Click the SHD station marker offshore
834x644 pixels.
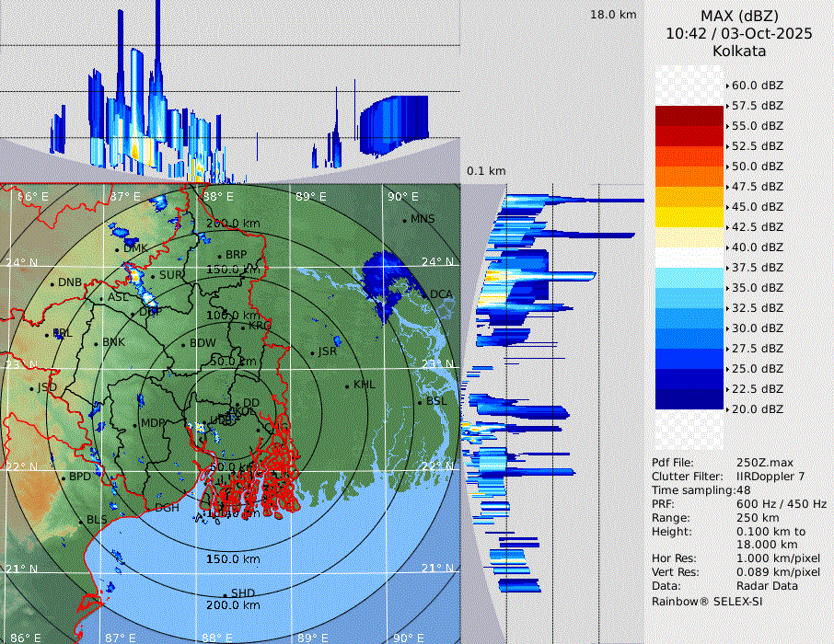225,593
